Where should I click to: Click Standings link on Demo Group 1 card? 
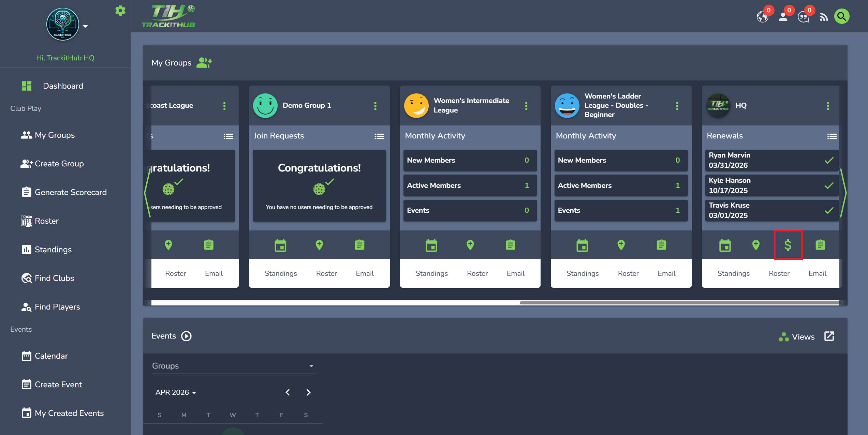click(281, 273)
